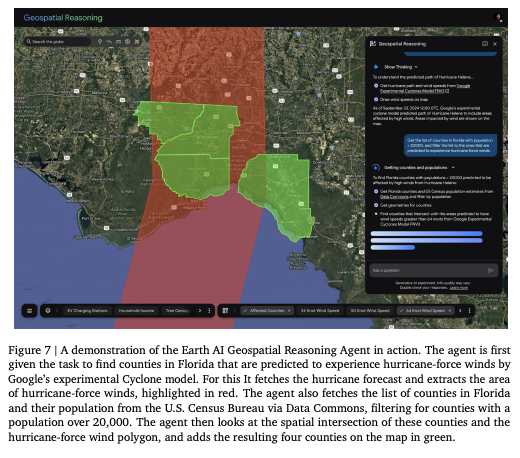Show next data layer chips after Tree Canopy
This screenshot has height=458, width=520.
(200, 311)
